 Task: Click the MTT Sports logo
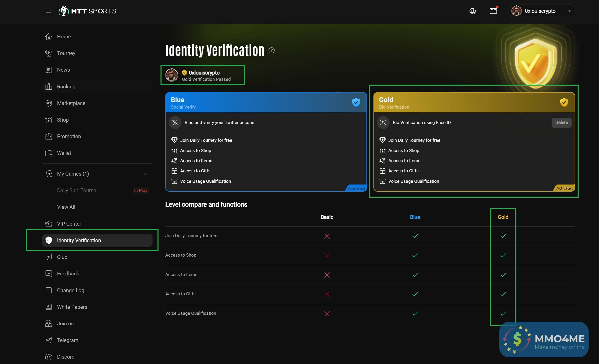(x=87, y=11)
